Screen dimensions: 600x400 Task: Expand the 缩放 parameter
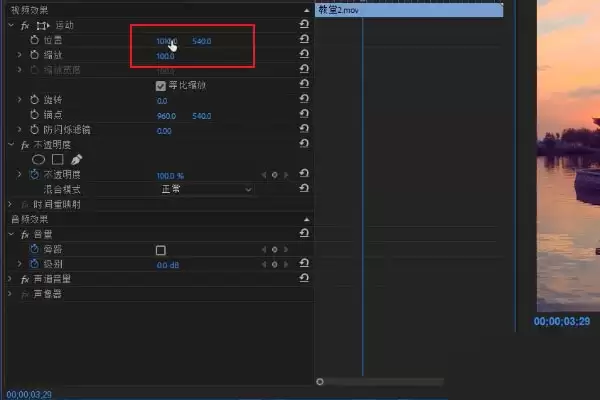19,55
